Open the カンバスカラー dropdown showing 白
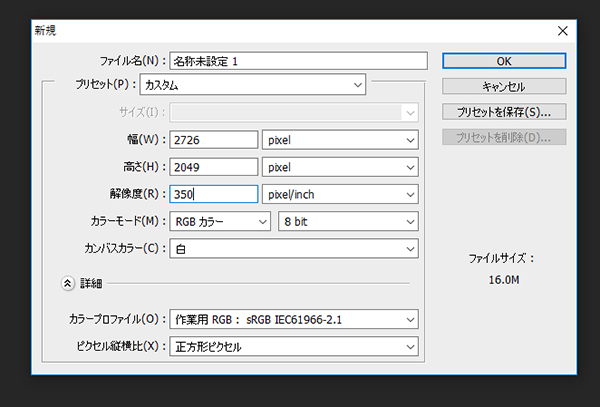The image size is (600, 407). coord(294,248)
